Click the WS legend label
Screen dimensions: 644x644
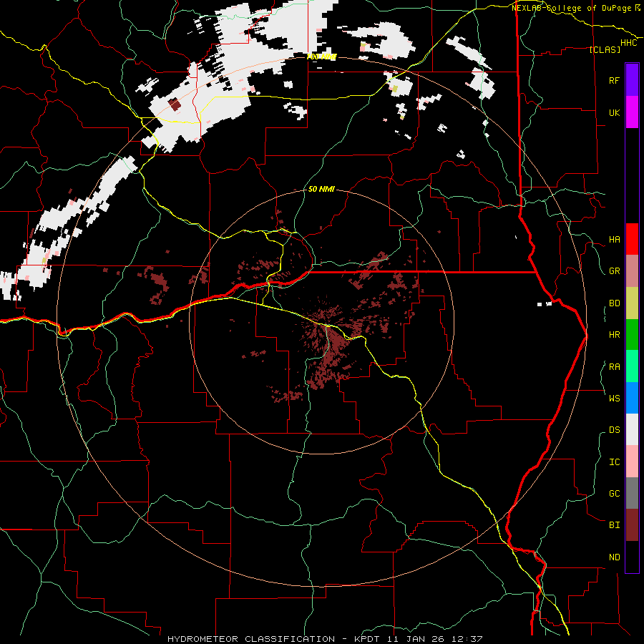point(614,398)
